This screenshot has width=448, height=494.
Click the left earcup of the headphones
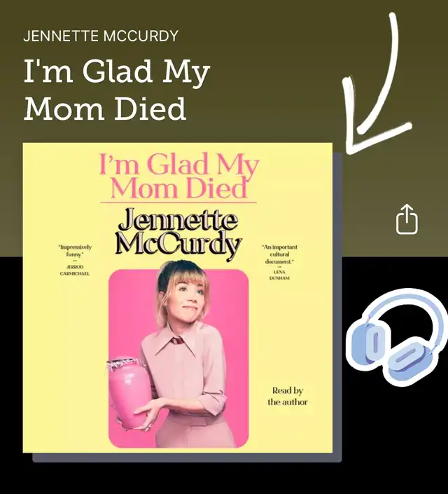[368, 343]
